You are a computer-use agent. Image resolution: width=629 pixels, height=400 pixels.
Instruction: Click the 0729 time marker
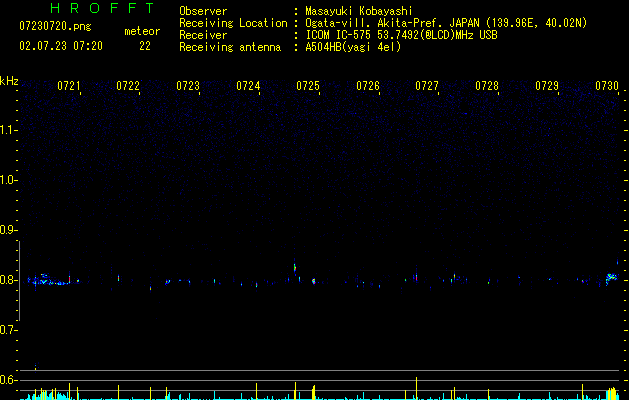(x=547, y=85)
